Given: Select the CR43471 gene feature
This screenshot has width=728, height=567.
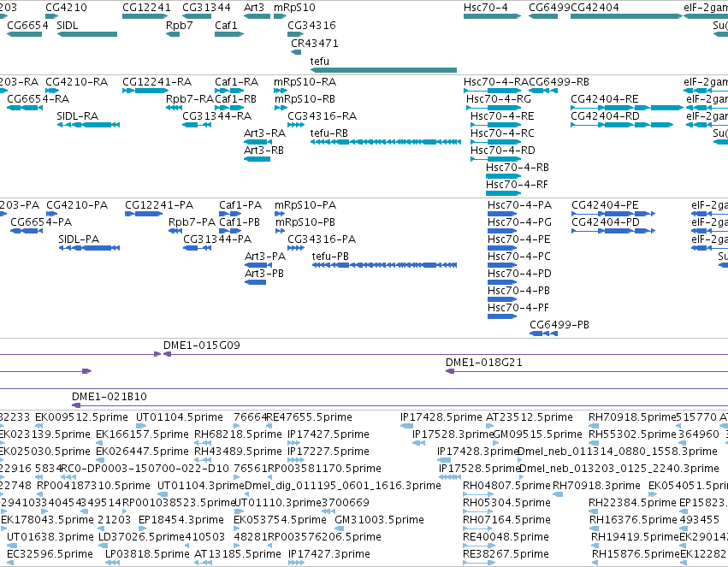Looking at the screenshot, I should [x=296, y=52].
